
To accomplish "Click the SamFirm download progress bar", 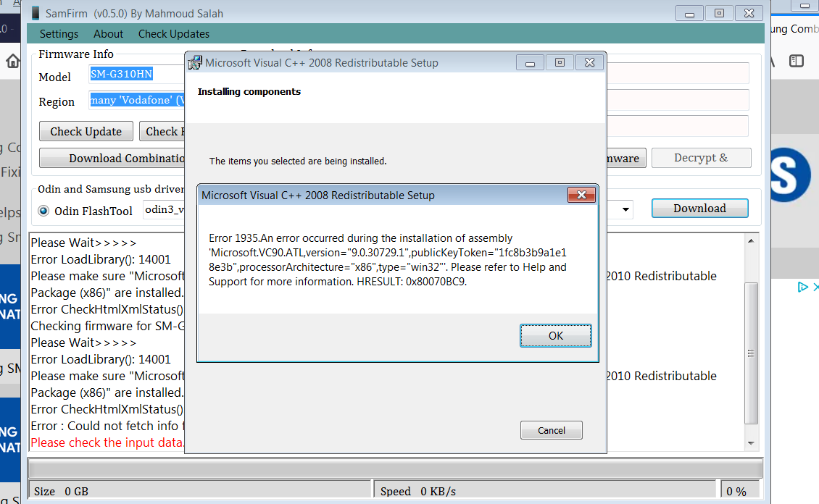I will coord(396,469).
